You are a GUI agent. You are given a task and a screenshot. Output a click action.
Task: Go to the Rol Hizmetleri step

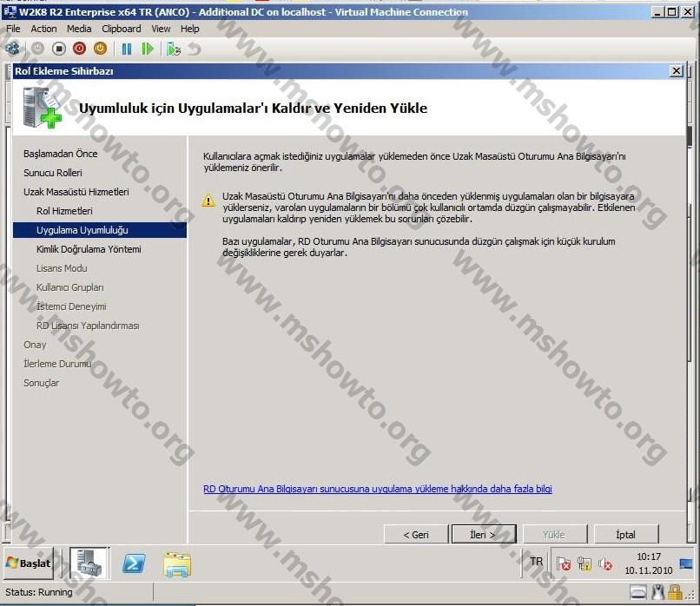pyautogui.click(x=64, y=211)
